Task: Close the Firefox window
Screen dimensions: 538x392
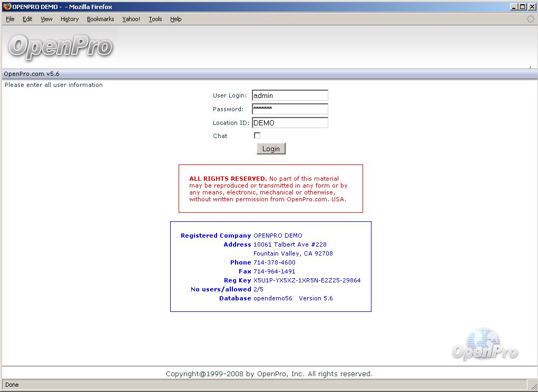Action: 531,7
